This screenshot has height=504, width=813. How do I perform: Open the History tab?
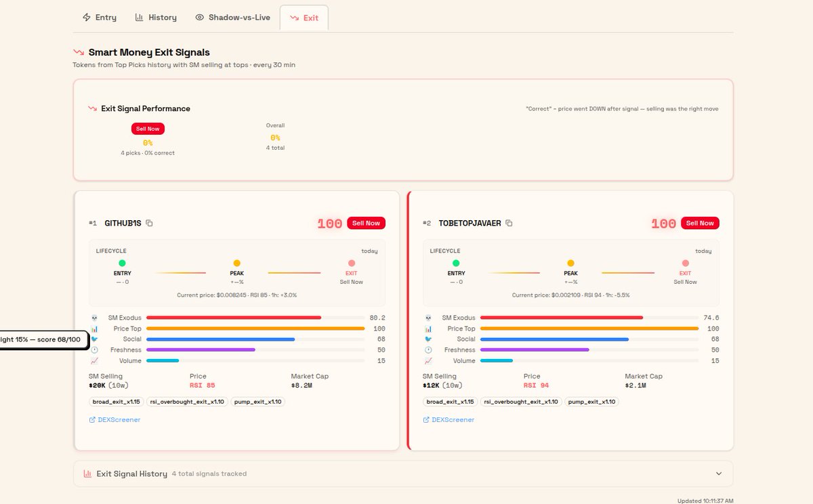click(x=156, y=18)
